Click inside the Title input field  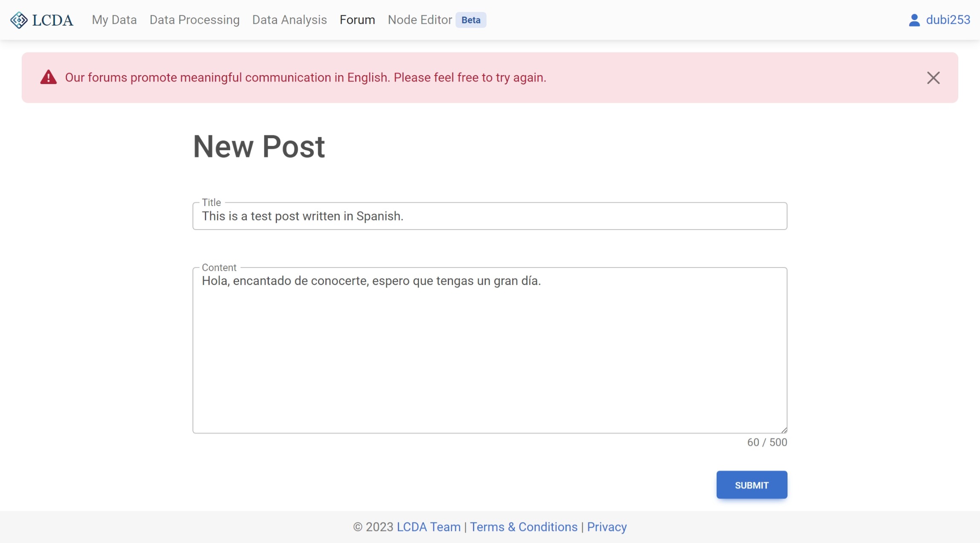point(490,216)
